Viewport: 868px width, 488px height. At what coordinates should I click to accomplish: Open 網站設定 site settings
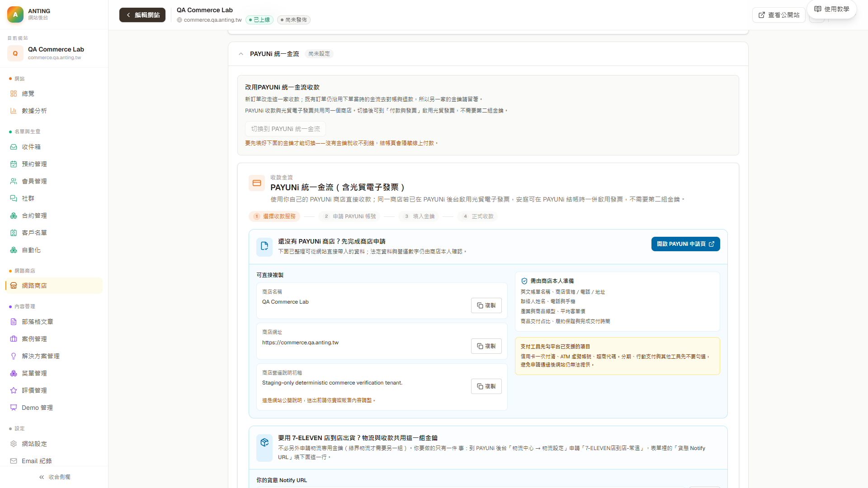pyautogui.click(x=54, y=444)
